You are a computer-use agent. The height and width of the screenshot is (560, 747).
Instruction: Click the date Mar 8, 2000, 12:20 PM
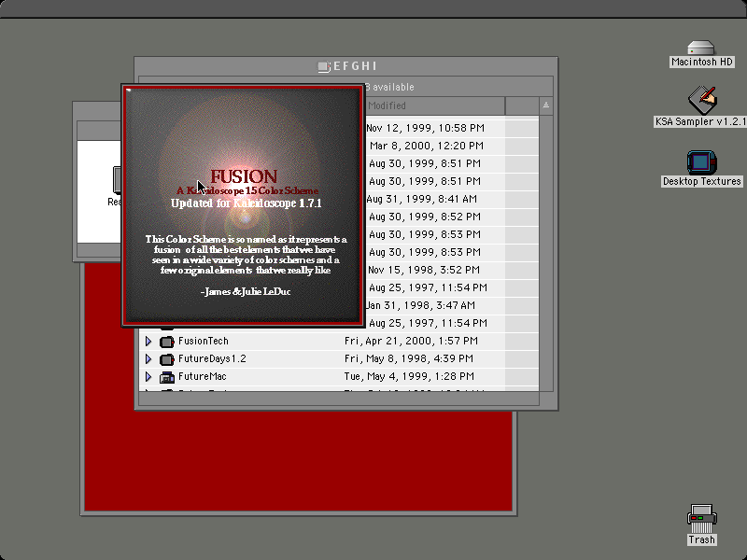point(427,146)
